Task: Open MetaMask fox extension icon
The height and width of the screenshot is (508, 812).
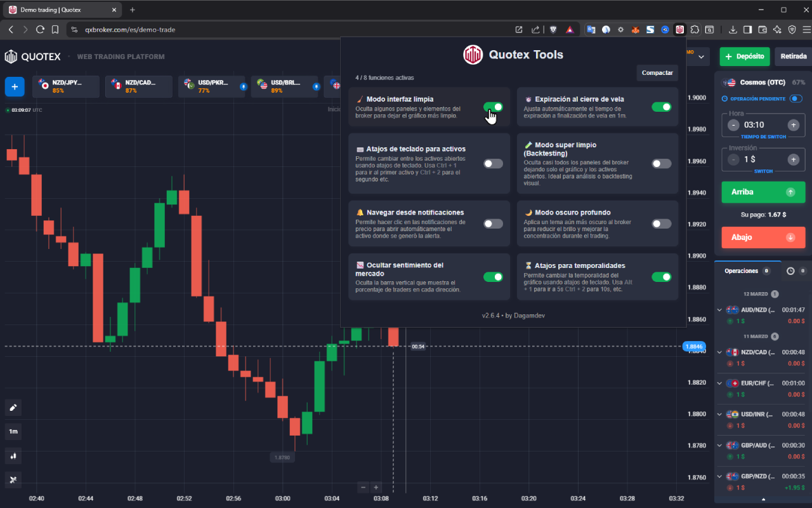Action: coord(636,29)
